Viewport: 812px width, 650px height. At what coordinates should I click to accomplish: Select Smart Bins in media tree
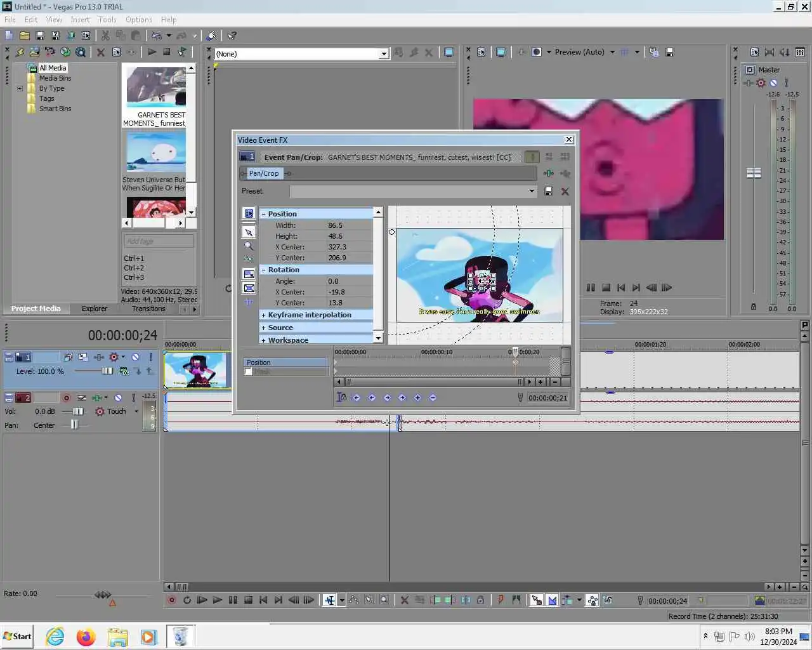click(x=55, y=109)
